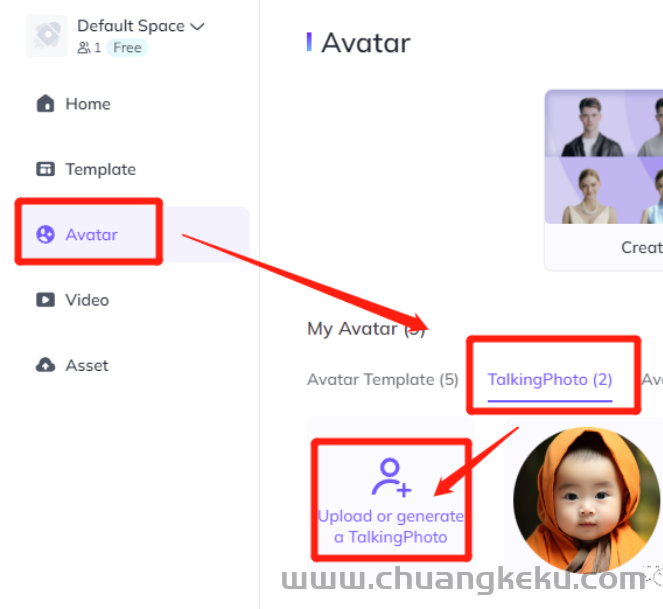Screen dimensions: 663x609
Task: Switch to the Avatar Template (5) tab
Action: pyautogui.click(x=383, y=380)
